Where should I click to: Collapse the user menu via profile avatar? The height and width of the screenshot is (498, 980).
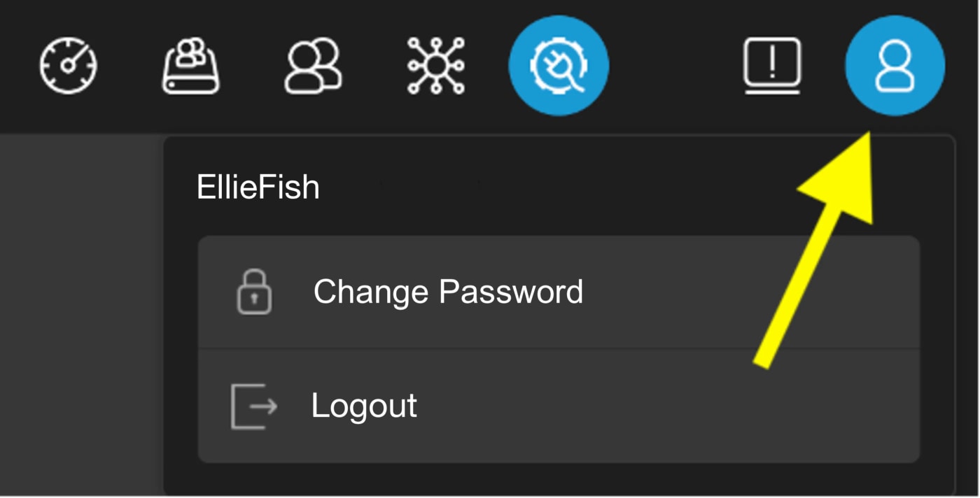(x=895, y=66)
